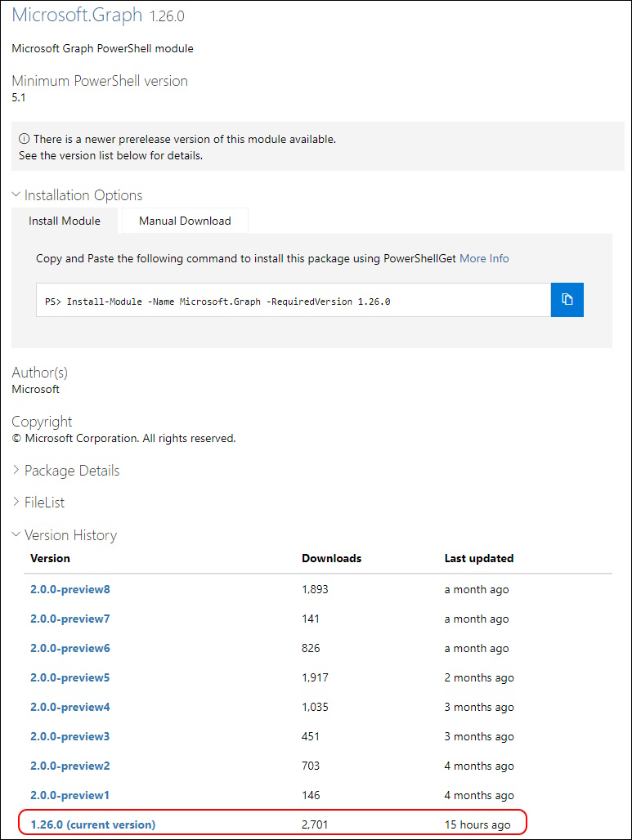Click the Microsoft Graph PowerShell module description
This screenshot has width=632, height=840.
coord(102,48)
